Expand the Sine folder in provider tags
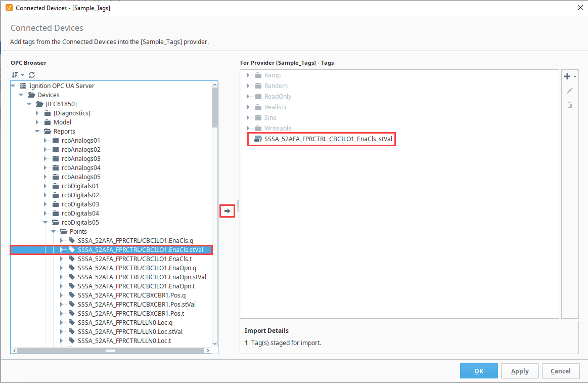The width and height of the screenshot is (588, 383). [x=248, y=118]
